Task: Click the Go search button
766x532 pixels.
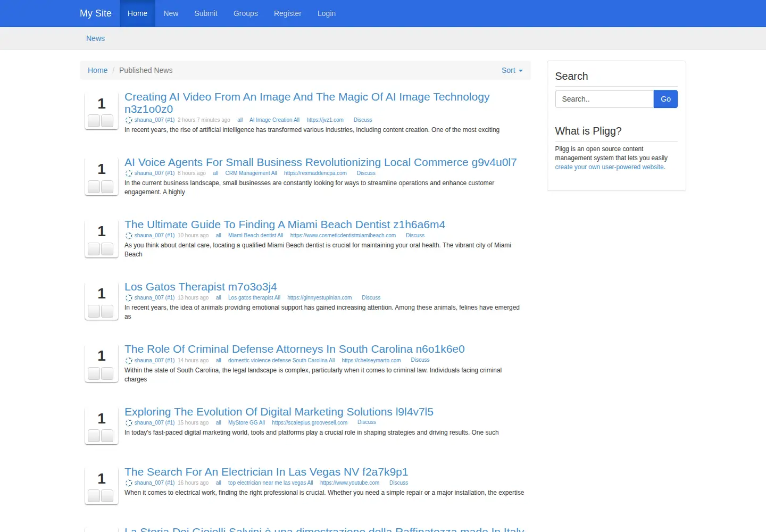Action: tap(665, 99)
